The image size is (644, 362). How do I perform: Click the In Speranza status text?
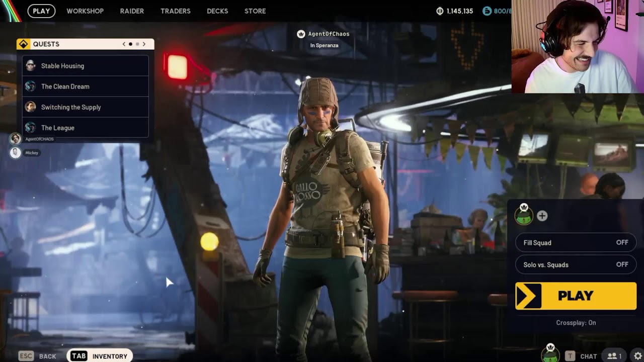point(324,45)
